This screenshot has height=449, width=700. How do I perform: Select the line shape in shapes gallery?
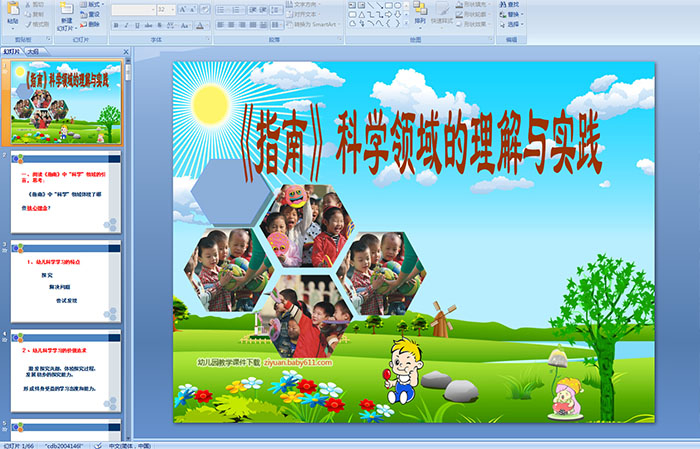[x=371, y=5]
